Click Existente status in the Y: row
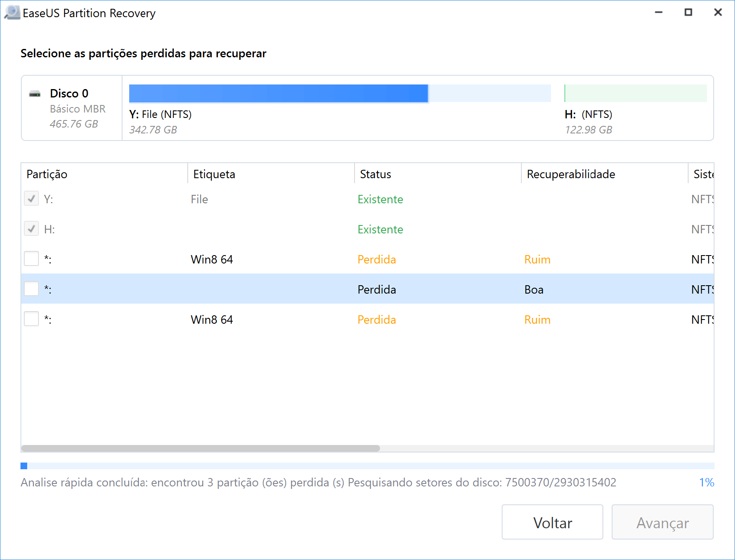The image size is (735, 560). pyautogui.click(x=380, y=199)
